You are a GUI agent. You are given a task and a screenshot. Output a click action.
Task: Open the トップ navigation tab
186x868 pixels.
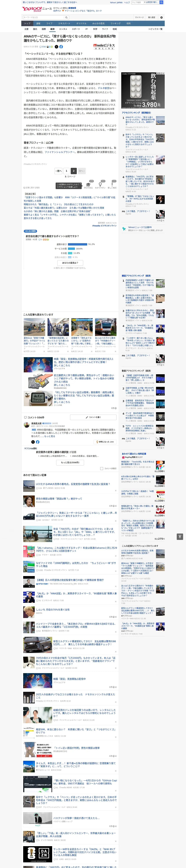click(27, 24)
